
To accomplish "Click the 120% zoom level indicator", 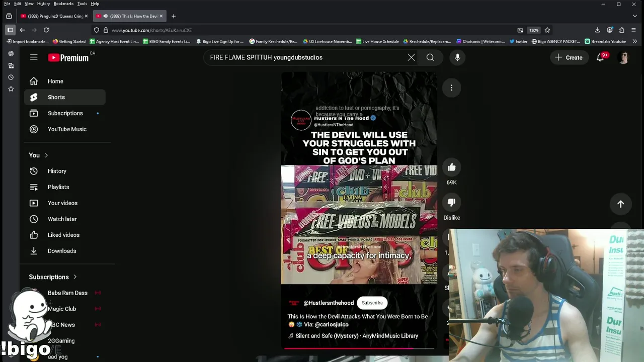I will click(534, 30).
